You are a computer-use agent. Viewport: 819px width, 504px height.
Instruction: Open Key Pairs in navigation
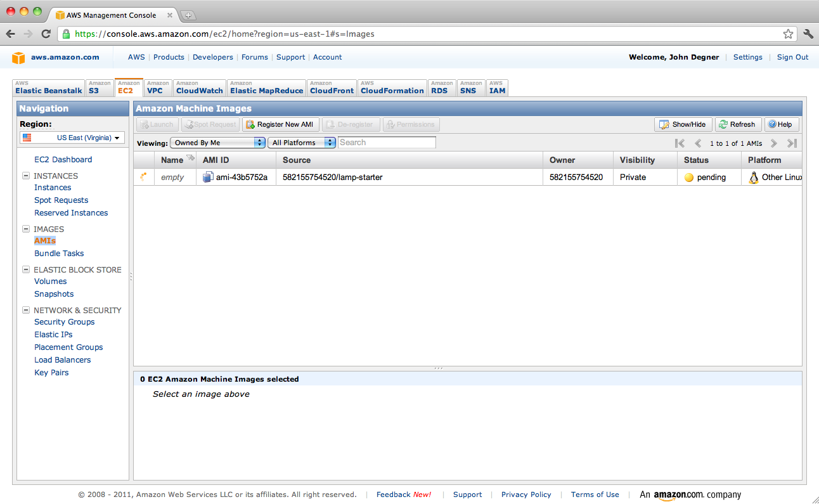pos(51,373)
